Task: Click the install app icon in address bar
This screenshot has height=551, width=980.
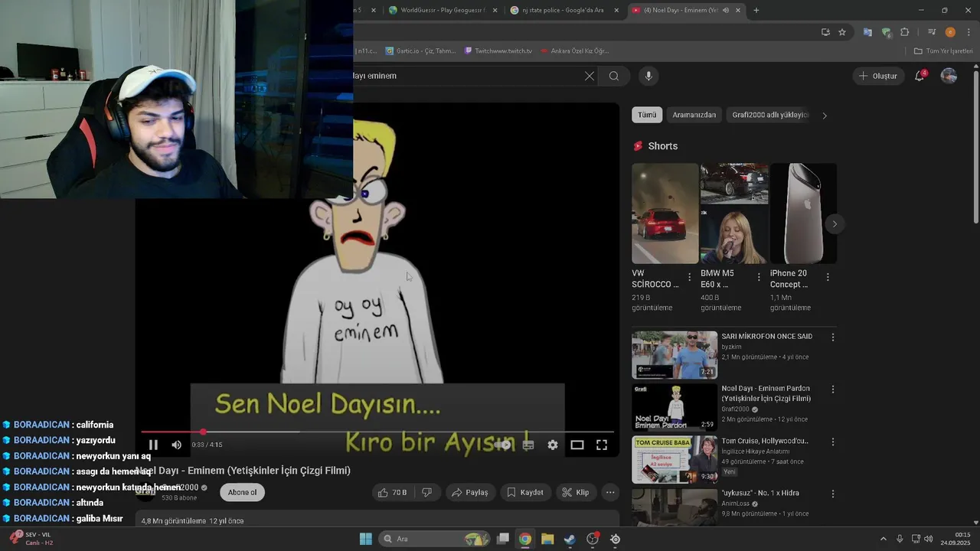Action: point(825,32)
